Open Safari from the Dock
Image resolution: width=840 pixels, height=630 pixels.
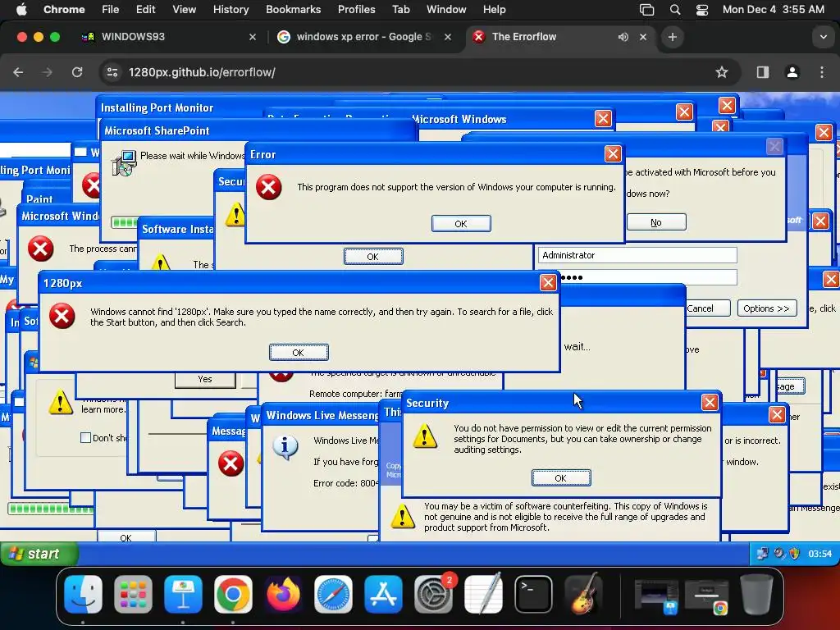click(x=333, y=594)
